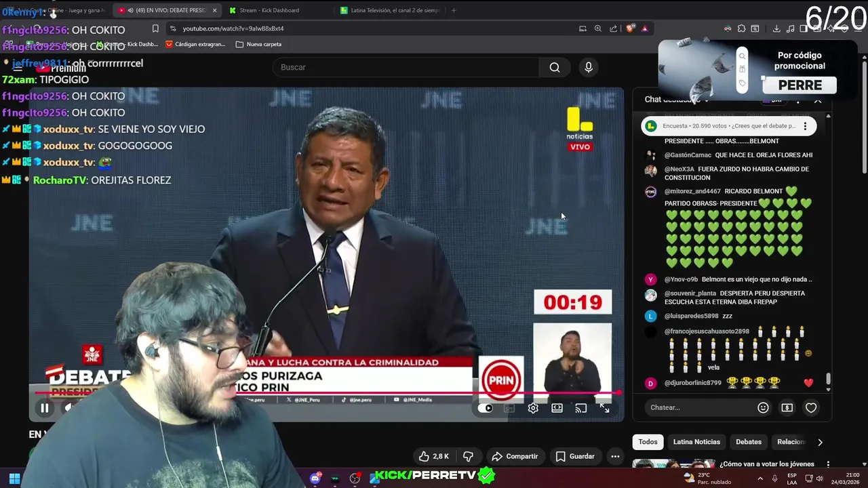Open Discord from the taskbar
868x488 pixels.
[x=315, y=479]
